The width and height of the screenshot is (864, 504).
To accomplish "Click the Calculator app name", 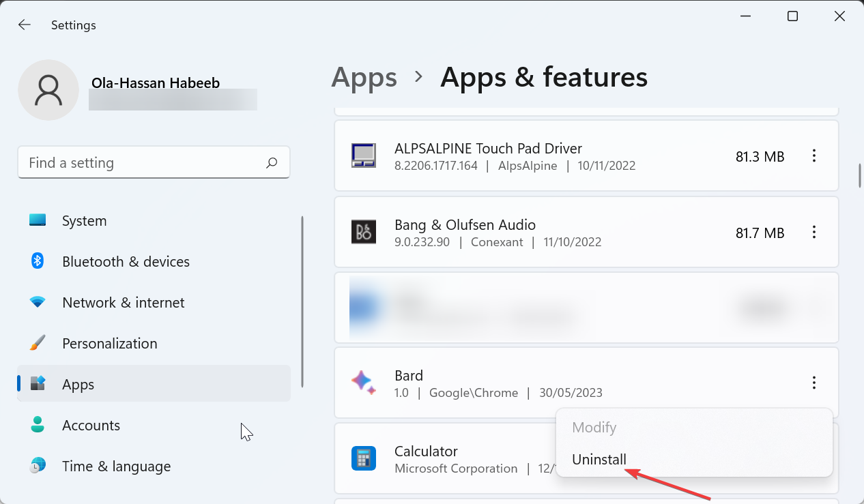I will point(426,451).
